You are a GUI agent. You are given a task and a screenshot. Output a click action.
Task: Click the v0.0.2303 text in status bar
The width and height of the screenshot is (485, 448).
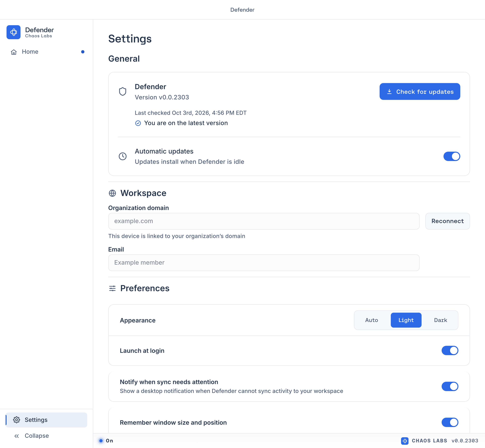[465, 441]
